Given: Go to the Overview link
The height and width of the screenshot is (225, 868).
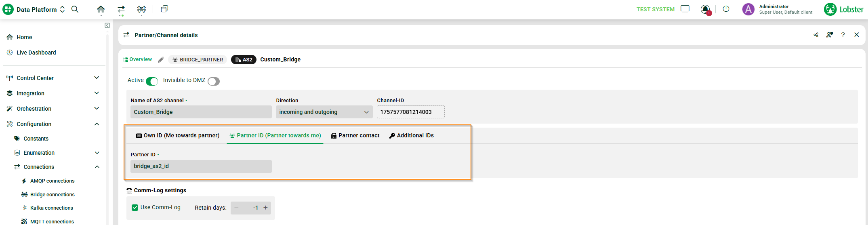Looking at the screenshot, I should tap(138, 59).
